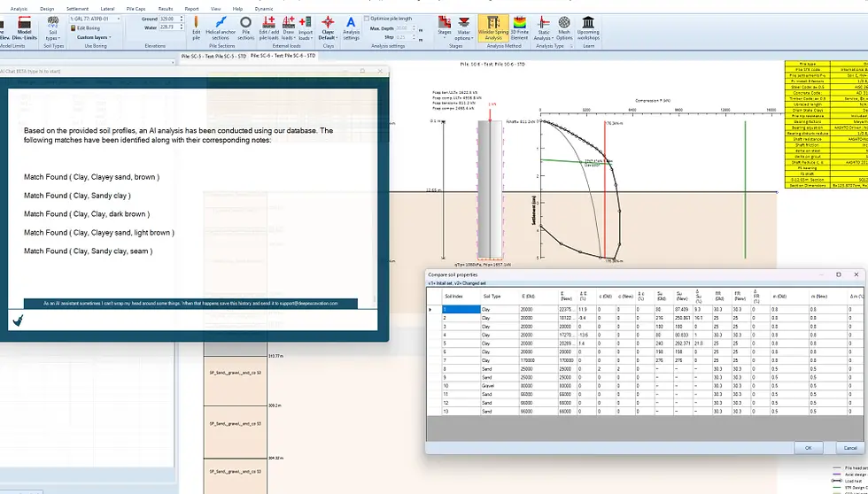Viewport: 868px width, 494px height.
Task: Click Cancel in Compare soil properties
Action: (849, 448)
